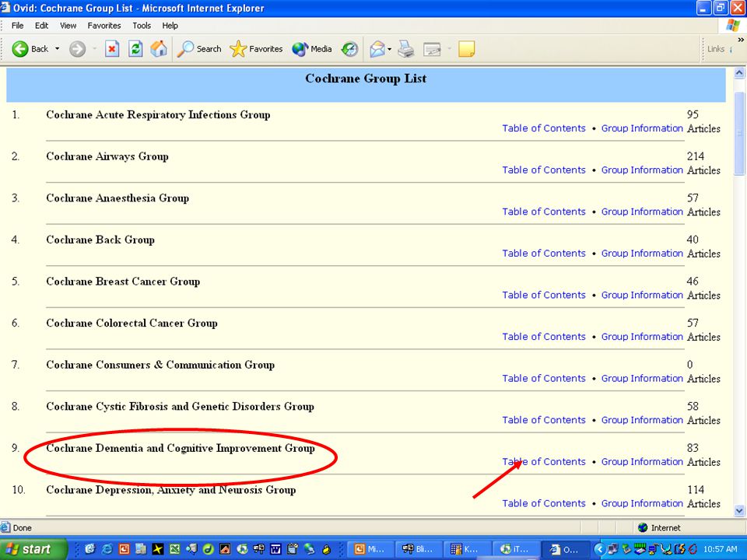Click the 10:57 AM system clock
Screen dimensions: 747x560
coord(720,549)
